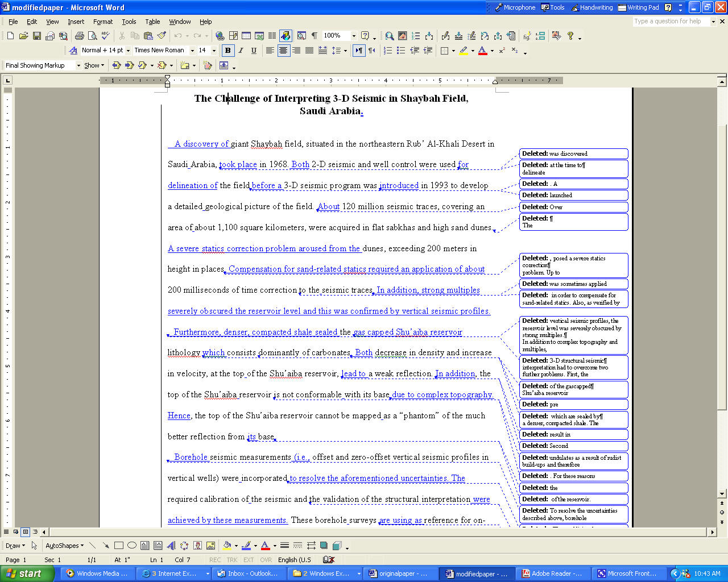Insert Excel worksheet icon

[259, 36]
